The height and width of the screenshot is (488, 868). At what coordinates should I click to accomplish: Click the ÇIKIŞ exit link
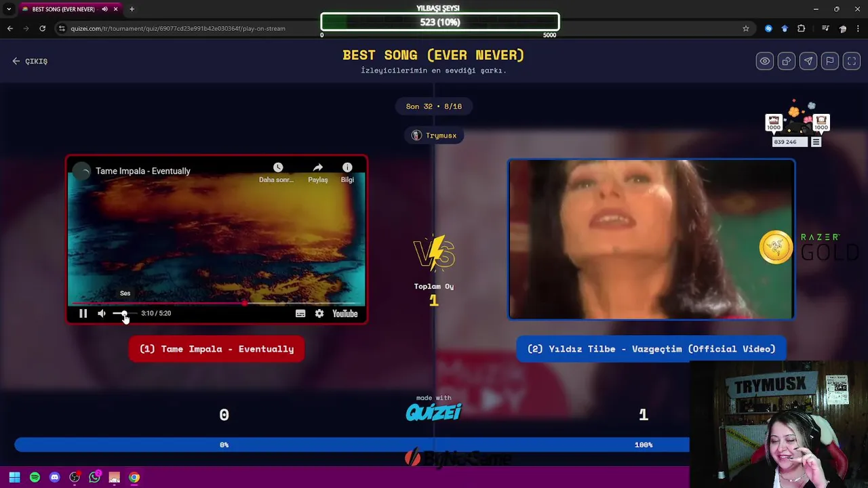click(30, 61)
